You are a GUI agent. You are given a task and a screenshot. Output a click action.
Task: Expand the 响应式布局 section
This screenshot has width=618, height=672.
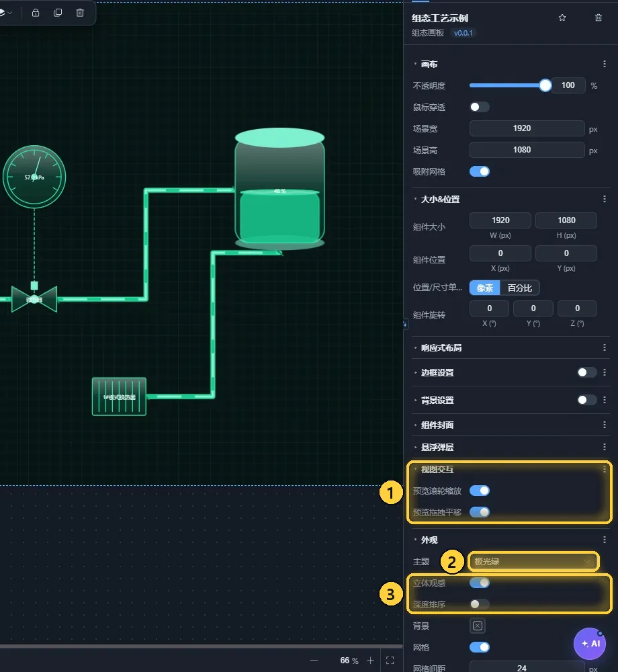pyautogui.click(x=415, y=347)
